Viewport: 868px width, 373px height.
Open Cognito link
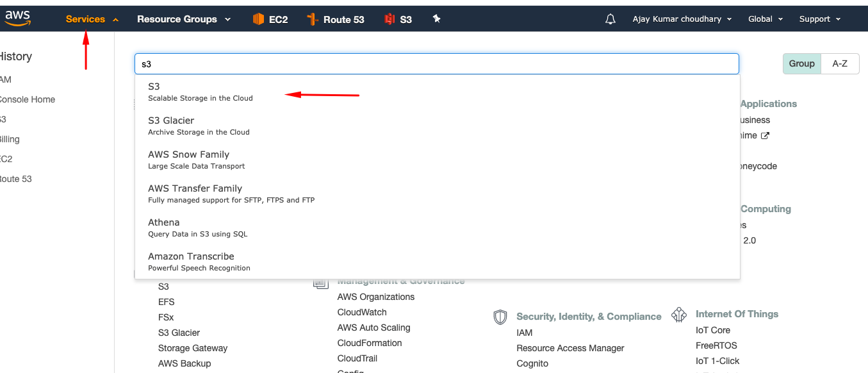[532, 363]
